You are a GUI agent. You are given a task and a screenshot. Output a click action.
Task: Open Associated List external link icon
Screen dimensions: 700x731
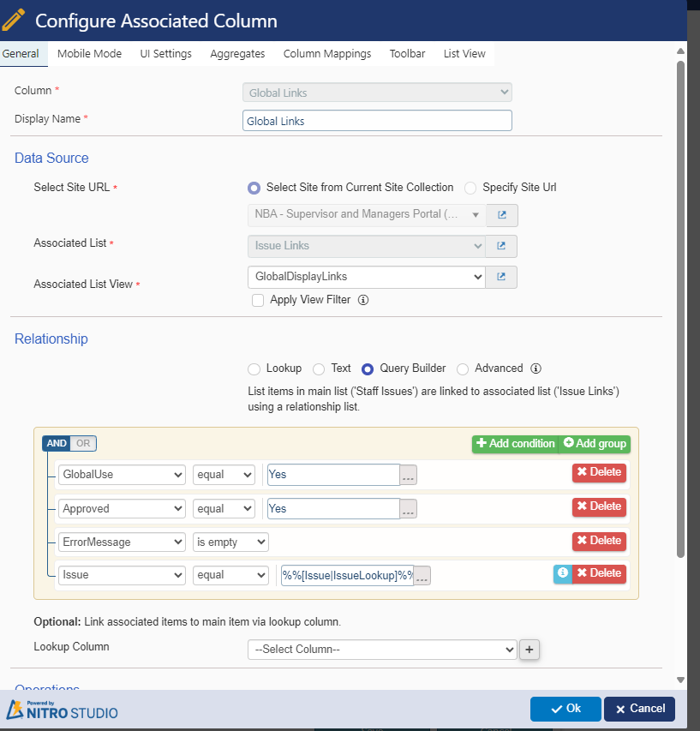pyautogui.click(x=501, y=246)
